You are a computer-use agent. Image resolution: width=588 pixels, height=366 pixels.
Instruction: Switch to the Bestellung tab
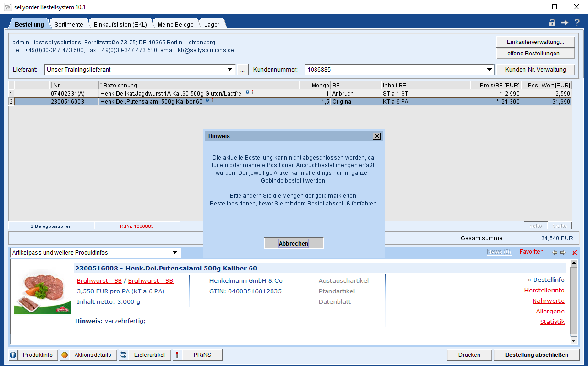point(29,24)
